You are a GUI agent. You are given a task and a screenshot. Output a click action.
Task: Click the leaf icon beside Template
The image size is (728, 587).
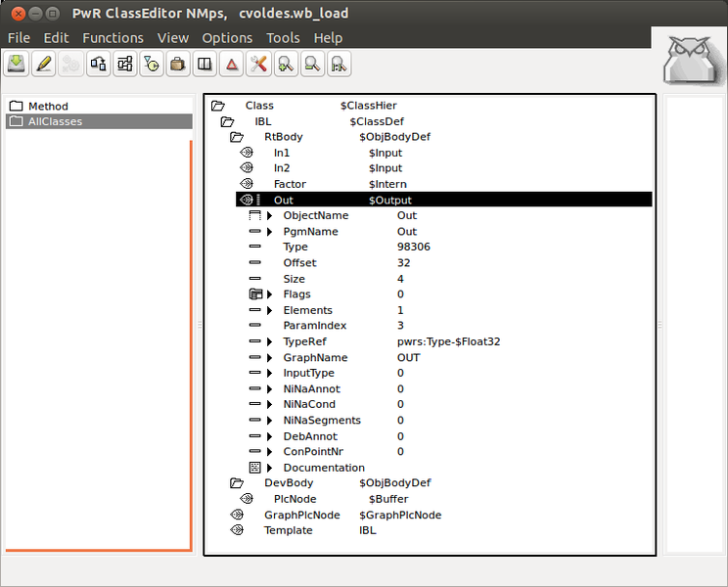point(237,530)
